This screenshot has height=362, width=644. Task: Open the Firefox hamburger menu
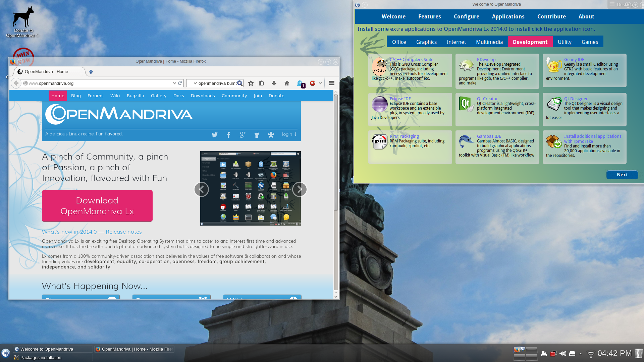tap(332, 83)
